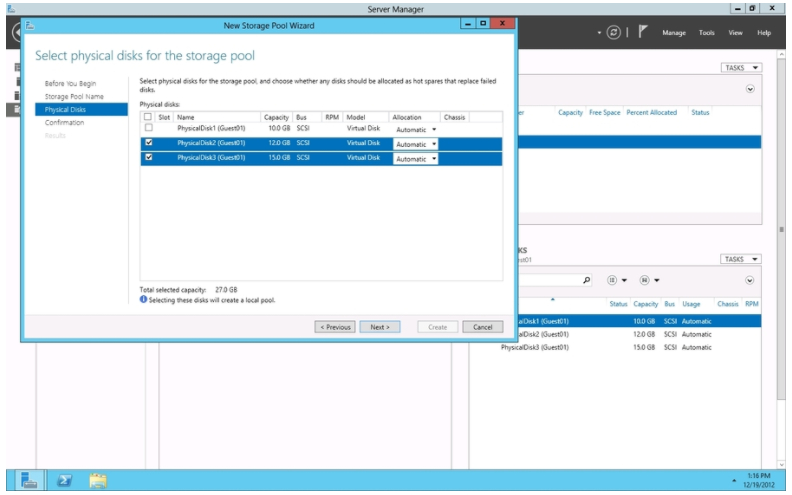The width and height of the screenshot is (792, 495).
Task: Open Allocation dropdown for PhysicalDisk1
Action: pyautogui.click(x=416, y=130)
